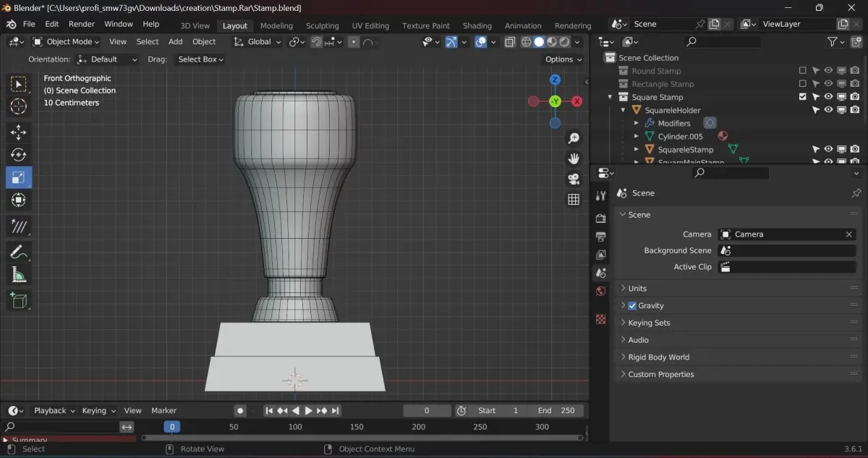868x458 pixels.
Task: Select the Transform tool
Action: tap(19, 201)
